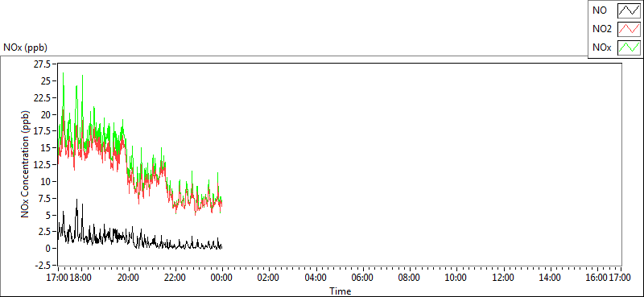This screenshot has width=644, height=297.
Task: Select the NOx legend label
Action: pyautogui.click(x=601, y=47)
